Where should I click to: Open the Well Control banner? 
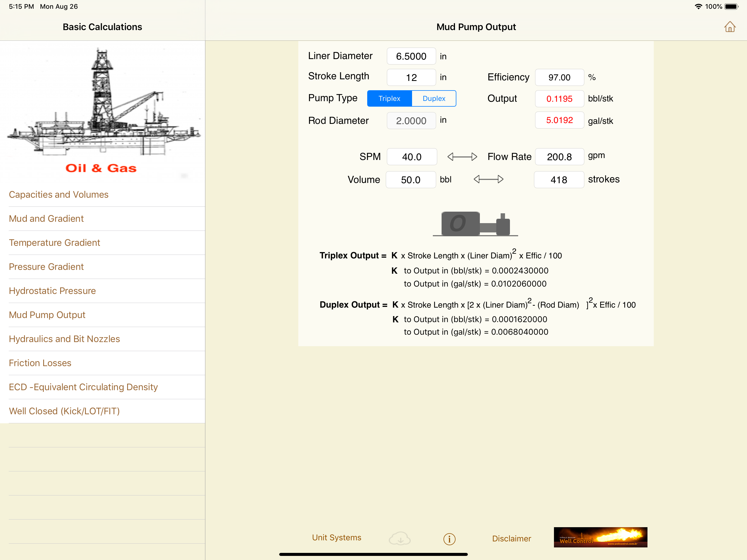(600, 537)
